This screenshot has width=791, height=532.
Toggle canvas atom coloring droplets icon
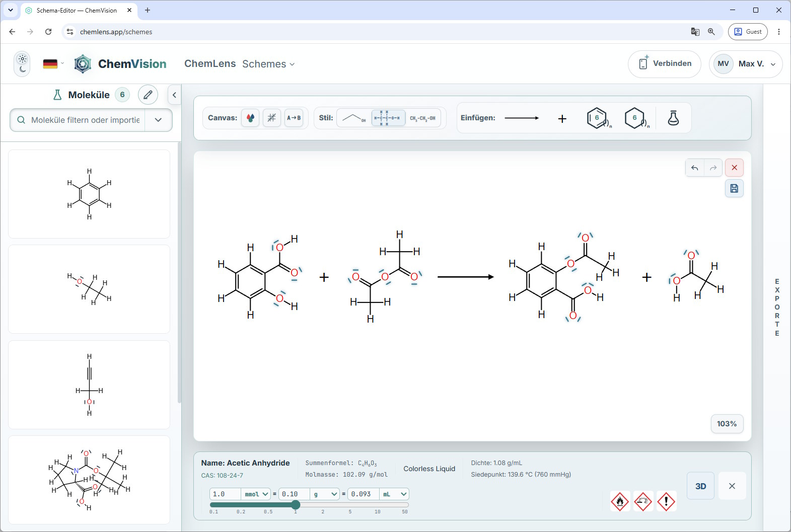click(x=250, y=118)
